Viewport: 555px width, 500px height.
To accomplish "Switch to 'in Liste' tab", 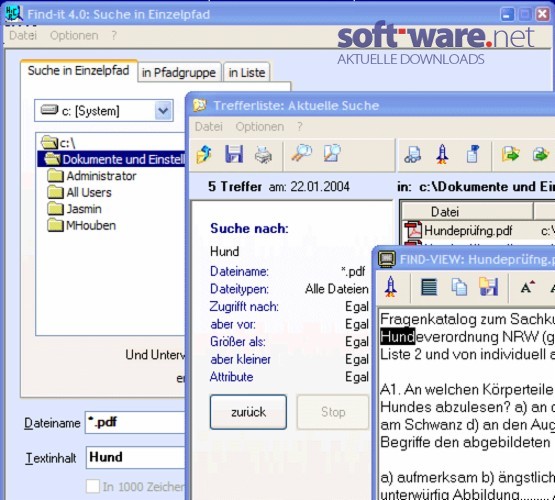I will 247,73.
